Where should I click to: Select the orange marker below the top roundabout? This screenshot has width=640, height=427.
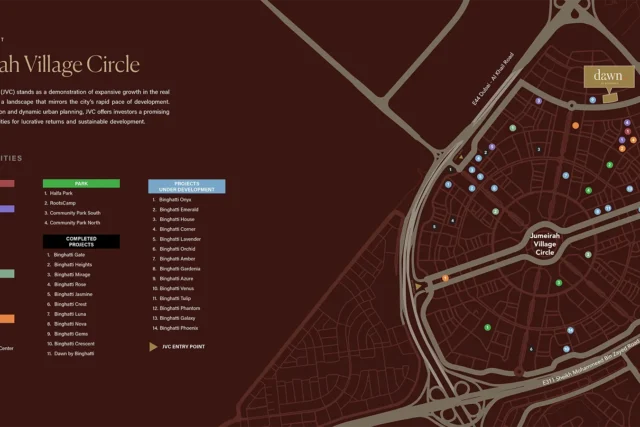click(x=575, y=126)
